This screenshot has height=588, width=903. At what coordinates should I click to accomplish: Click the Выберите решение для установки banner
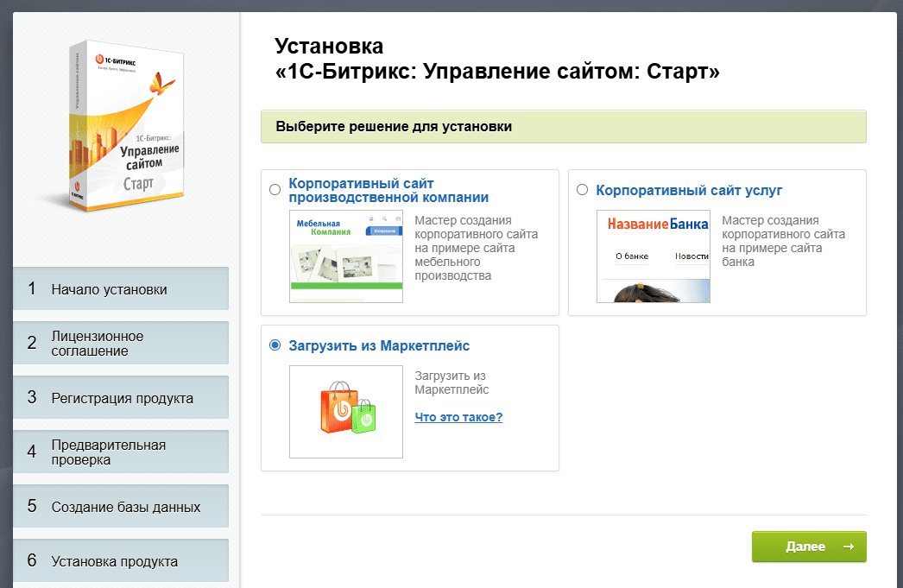(563, 127)
